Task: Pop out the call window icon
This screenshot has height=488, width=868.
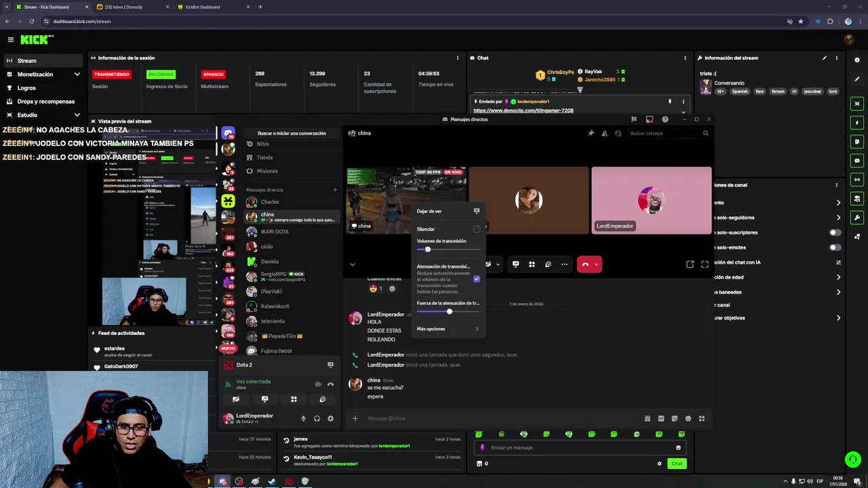Action: (x=690, y=264)
